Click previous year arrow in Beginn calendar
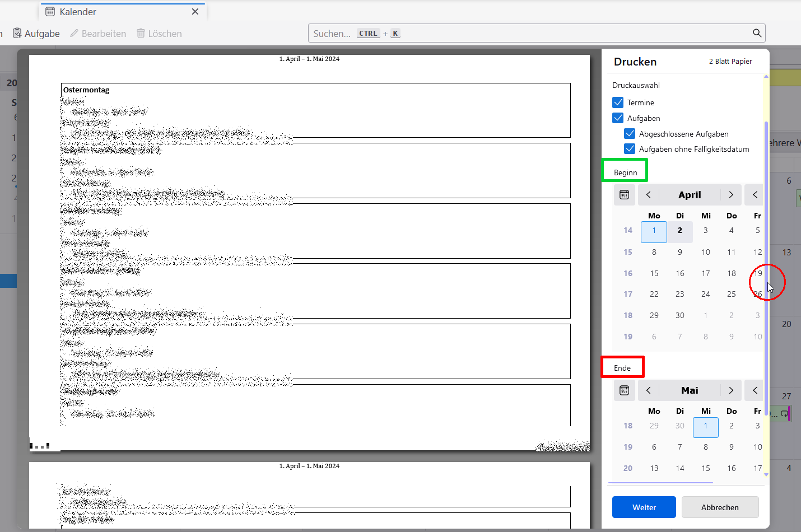The width and height of the screenshot is (801, 532). point(755,195)
